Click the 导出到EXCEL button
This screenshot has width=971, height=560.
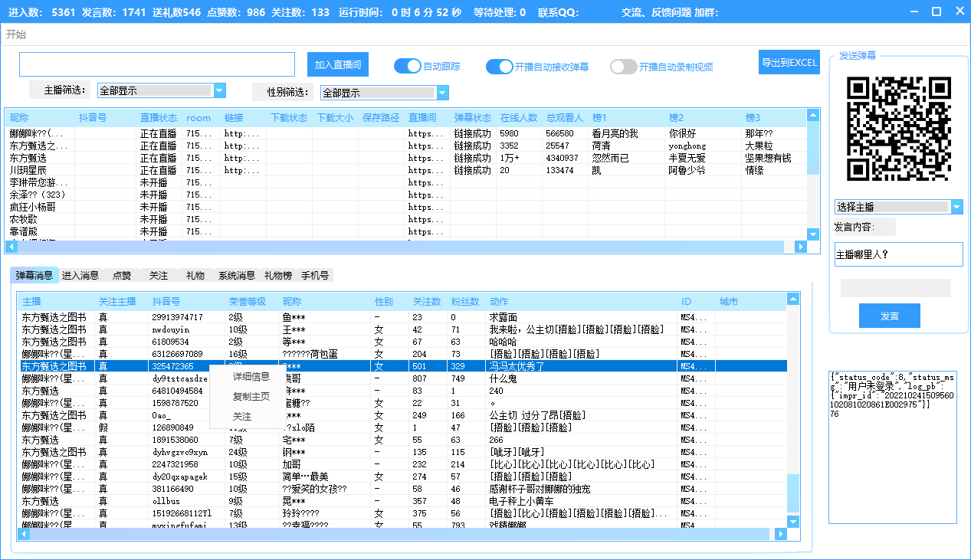(789, 62)
